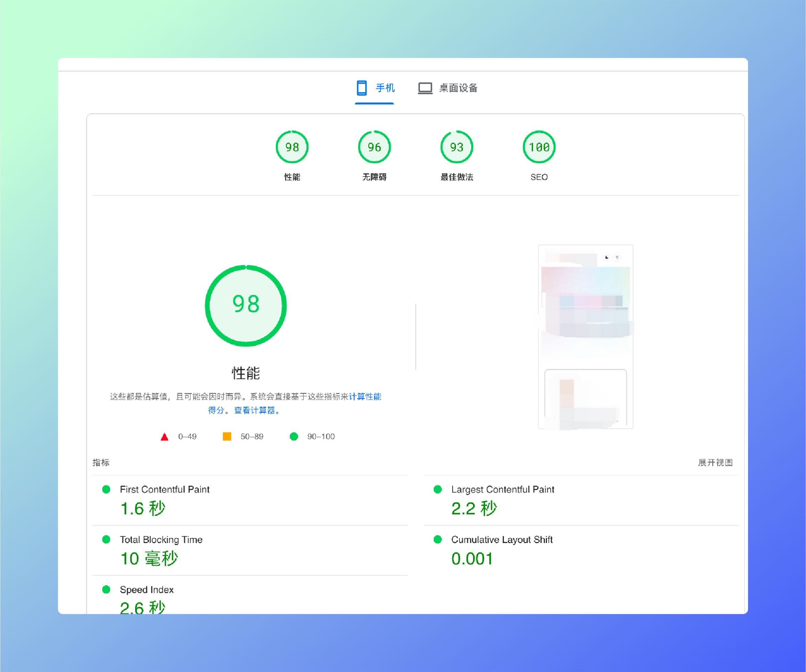Click the Total Blocking Time metric
Viewport: 806px width, 672px height.
(161, 540)
